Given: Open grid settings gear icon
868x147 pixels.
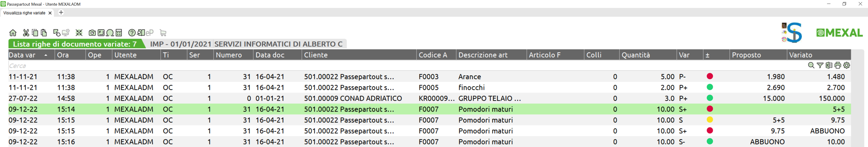Looking at the screenshot, I should pos(847,65).
